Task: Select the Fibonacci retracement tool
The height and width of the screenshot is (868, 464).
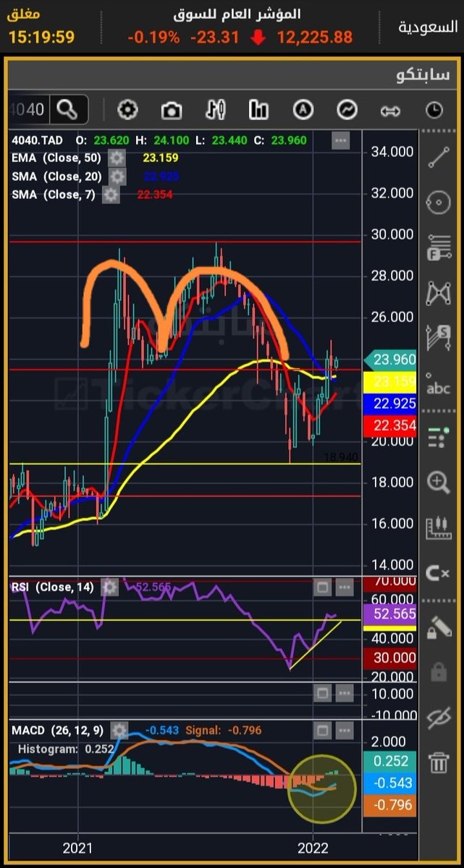Action: point(439,248)
